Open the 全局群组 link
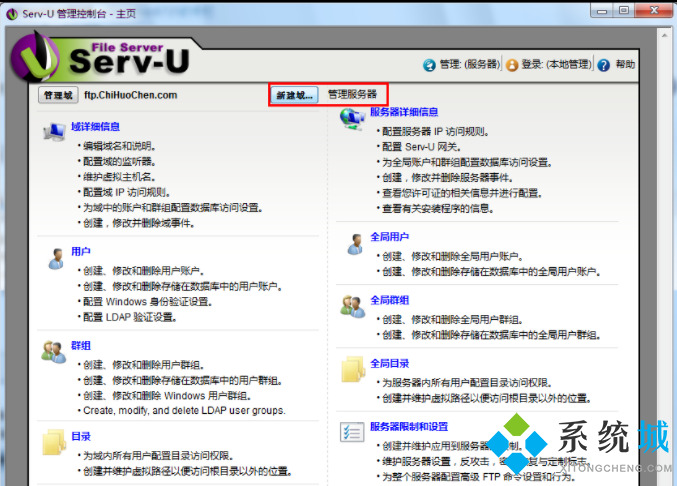Screen dimensions: 677x486 tap(389, 300)
